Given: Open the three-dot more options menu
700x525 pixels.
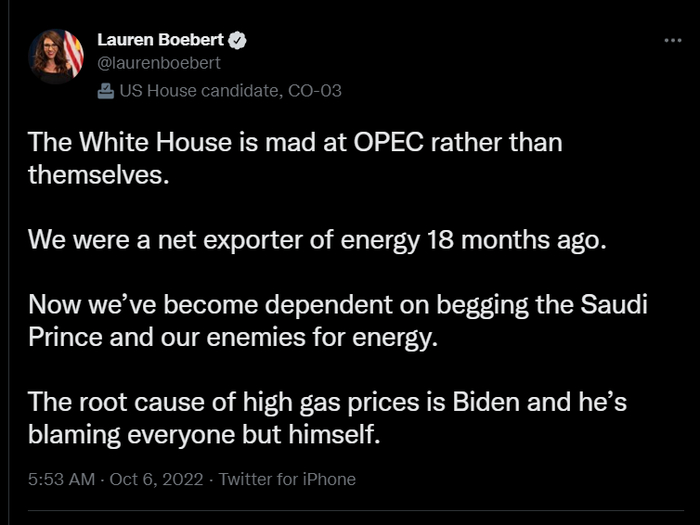Looking at the screenshot, I should point(672,41).
